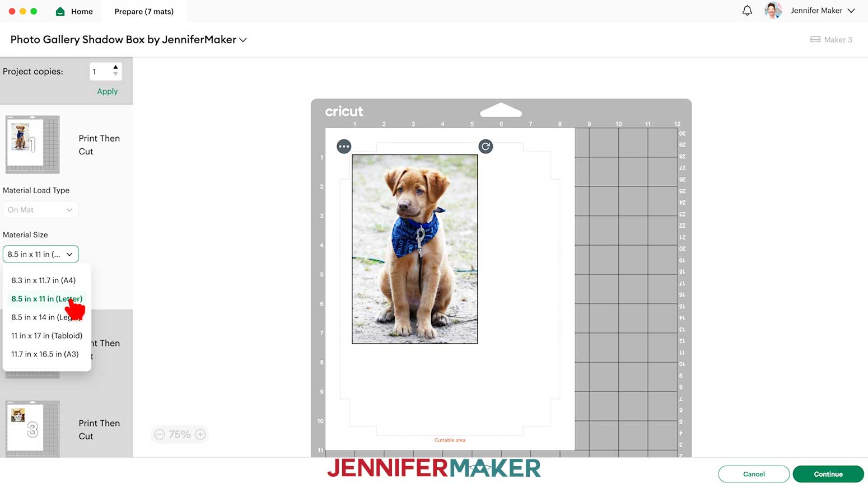This screenshot has width=868, height=488.
Task: Open the three-dots image options icon
Action: pos(344,147)
